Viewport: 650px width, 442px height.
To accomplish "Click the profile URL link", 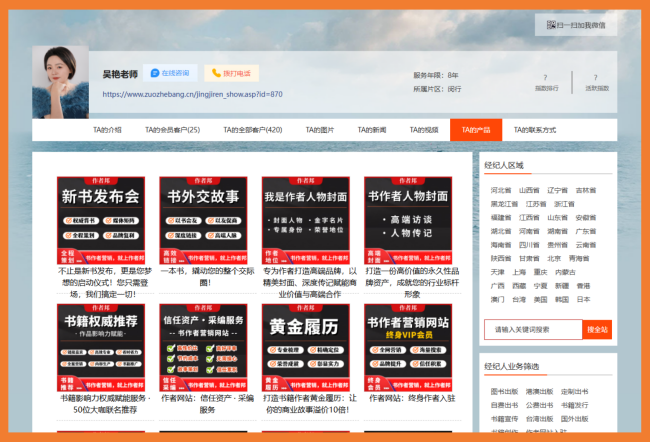I will (x=192, y=94).
